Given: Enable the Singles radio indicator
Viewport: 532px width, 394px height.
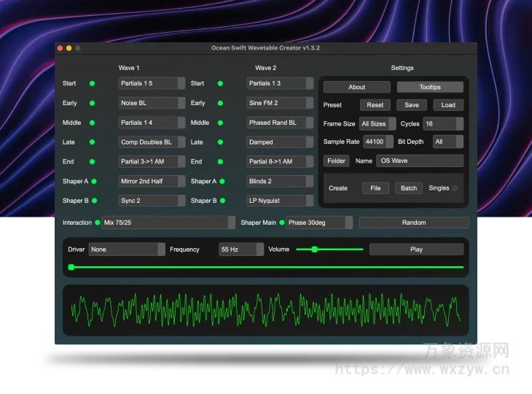Looking at the screenshot, I should [455, 188].
